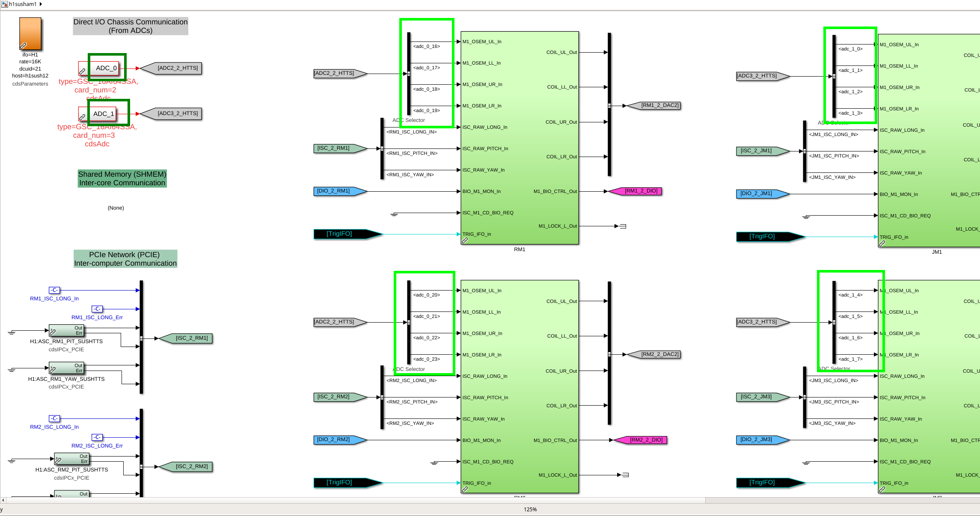Screen dimensions: 980x516
Task: Click the terminator on M1_LOCK_L_Out of RM1
Action: click(623, 226)
